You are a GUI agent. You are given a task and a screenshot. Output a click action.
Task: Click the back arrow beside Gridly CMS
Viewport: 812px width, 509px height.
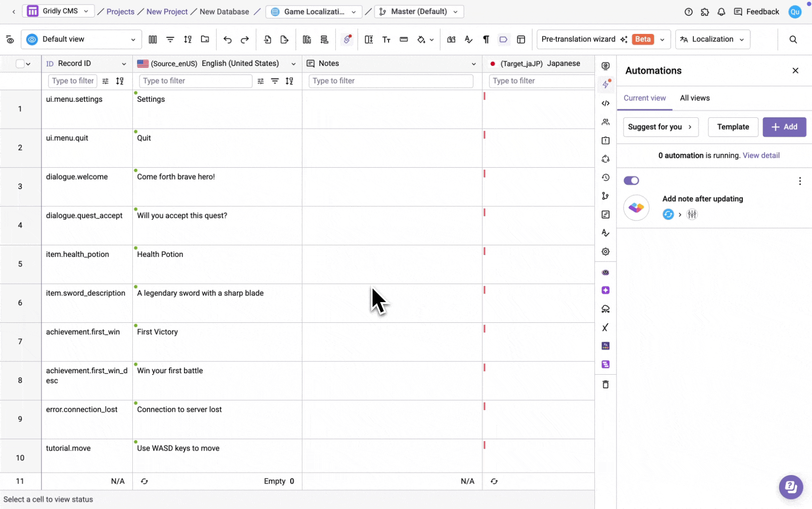tap(14, 12)
